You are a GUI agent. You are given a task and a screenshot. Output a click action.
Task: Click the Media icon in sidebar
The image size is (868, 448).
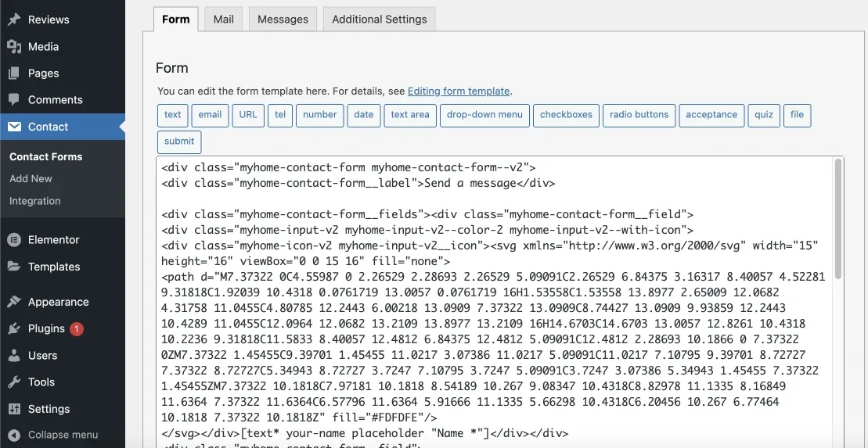coord(14,46)
